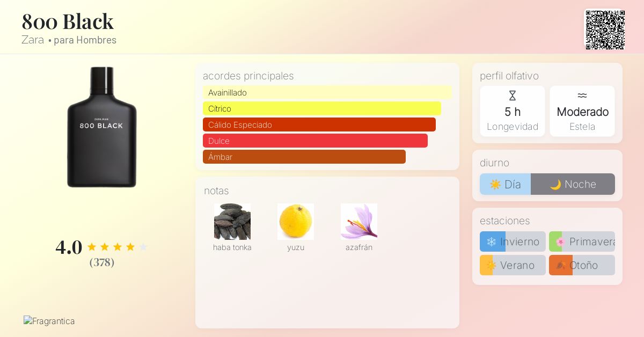Click the leaf Otoño icon
The width and height of the screenshot is (644, 337).
click(560, 265)
